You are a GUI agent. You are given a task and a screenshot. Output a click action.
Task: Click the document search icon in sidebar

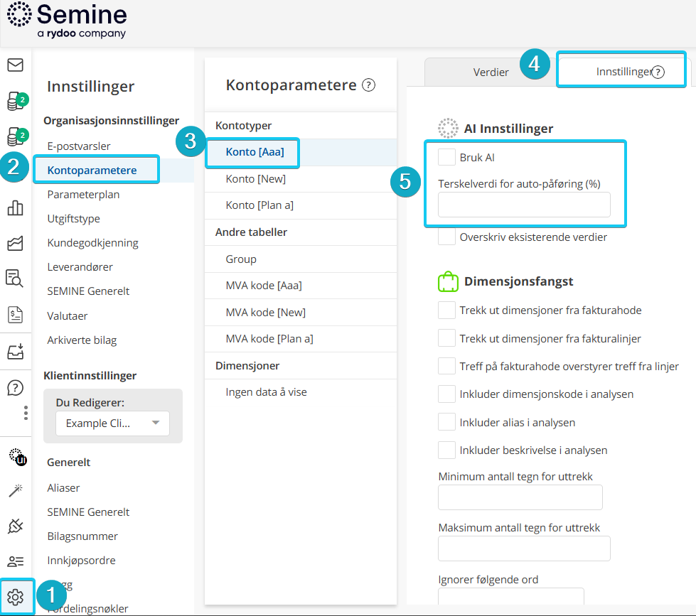click(x=15, y=278)
